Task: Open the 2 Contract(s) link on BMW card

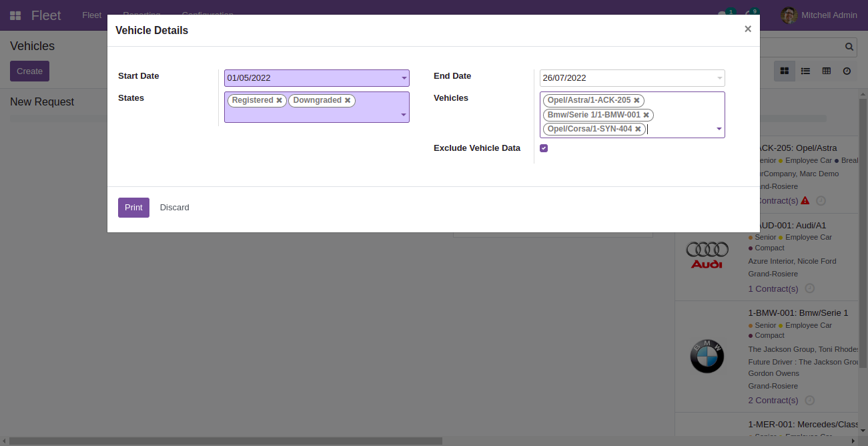Action: pos(773,400)
